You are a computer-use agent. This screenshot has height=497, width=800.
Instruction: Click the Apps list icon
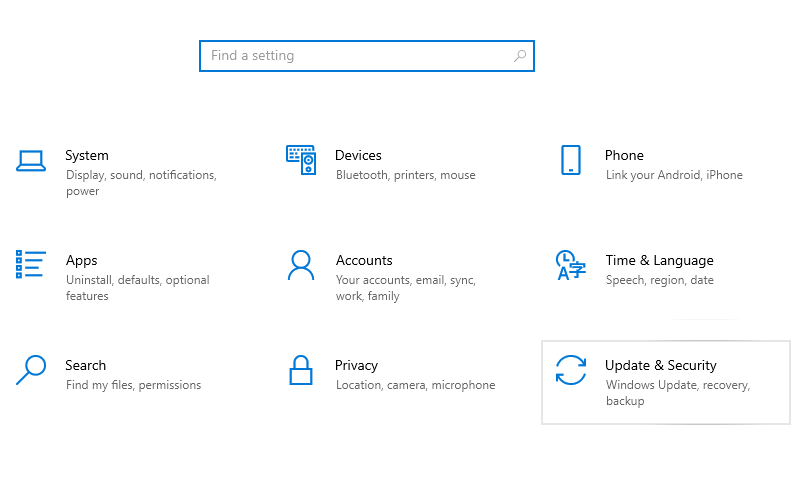31,264
